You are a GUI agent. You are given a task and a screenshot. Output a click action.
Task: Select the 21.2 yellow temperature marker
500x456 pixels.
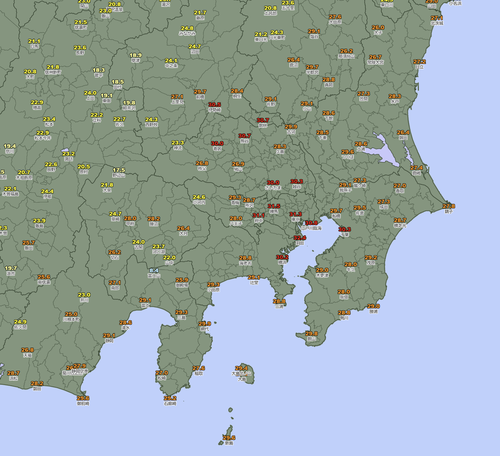[261, 34]
